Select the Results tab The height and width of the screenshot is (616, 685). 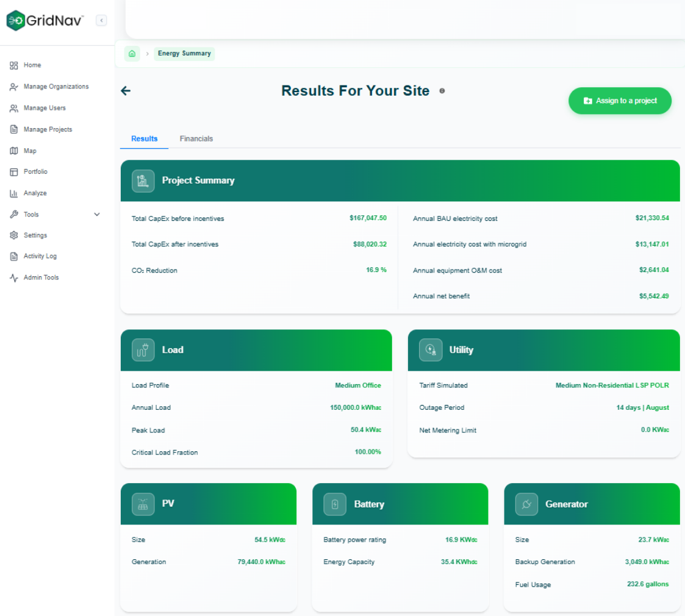coord(144,138)
